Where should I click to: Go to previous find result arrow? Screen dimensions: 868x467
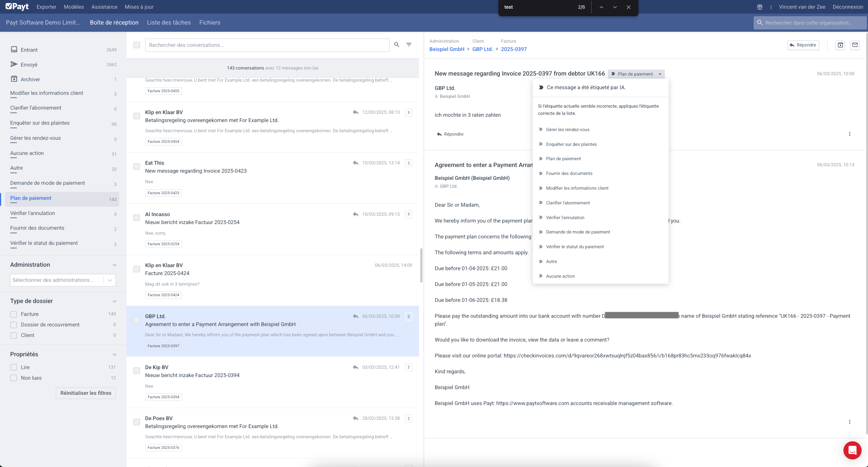tap(601, 7)
